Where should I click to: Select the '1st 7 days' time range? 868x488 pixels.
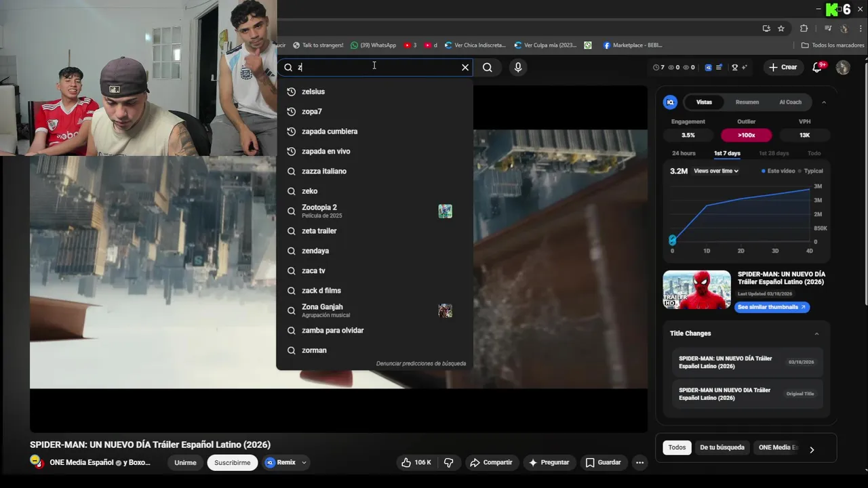[727, 153]
